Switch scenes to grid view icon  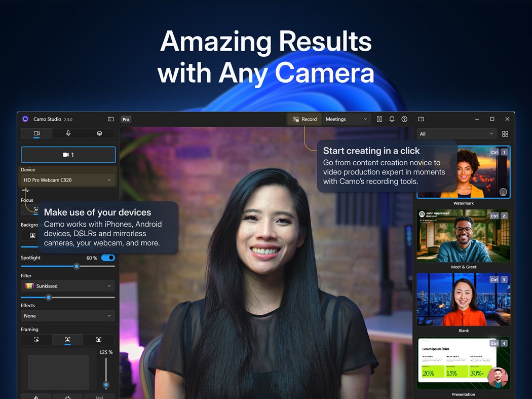click(x=505, y=134)
